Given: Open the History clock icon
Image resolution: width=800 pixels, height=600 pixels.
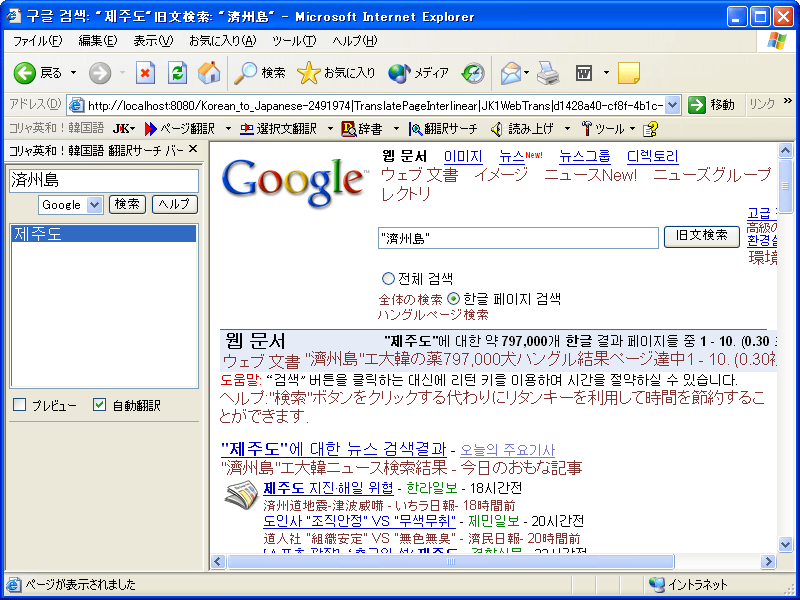Looking at the screenshot, I should (473, 73).
